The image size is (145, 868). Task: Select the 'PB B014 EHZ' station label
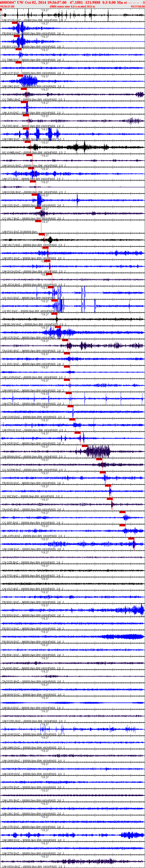11,629
